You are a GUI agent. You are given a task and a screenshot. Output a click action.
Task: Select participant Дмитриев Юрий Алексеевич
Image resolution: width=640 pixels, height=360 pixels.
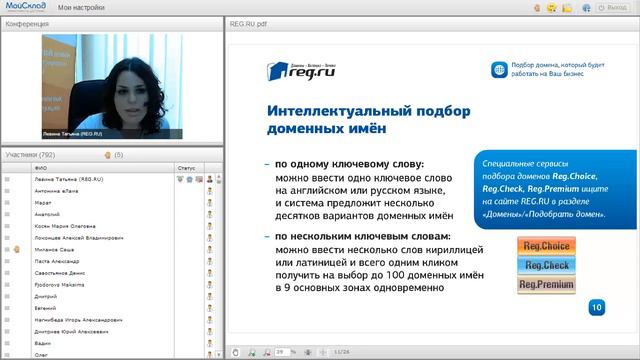pos(71,332)
